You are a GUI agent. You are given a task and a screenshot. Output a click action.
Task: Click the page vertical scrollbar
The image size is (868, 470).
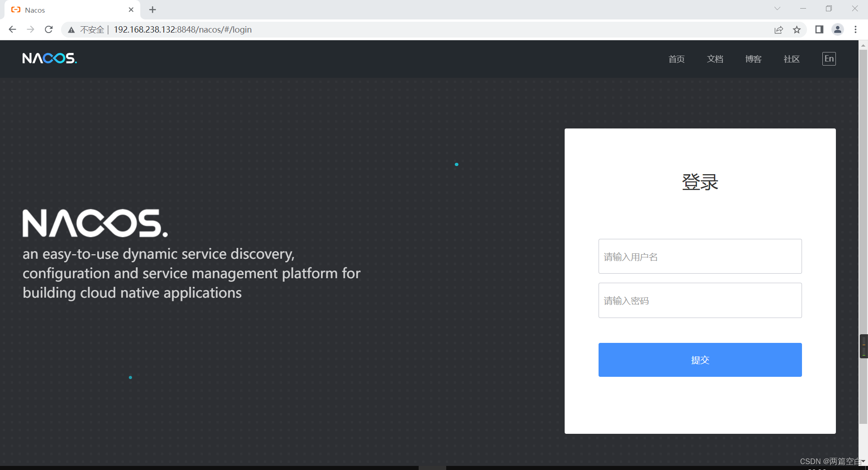point(863,237)
